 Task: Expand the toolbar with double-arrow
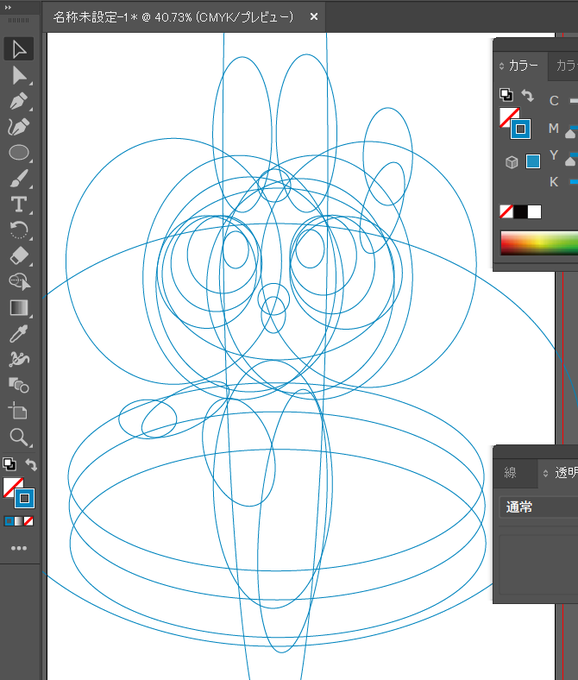tap(8, 7)
